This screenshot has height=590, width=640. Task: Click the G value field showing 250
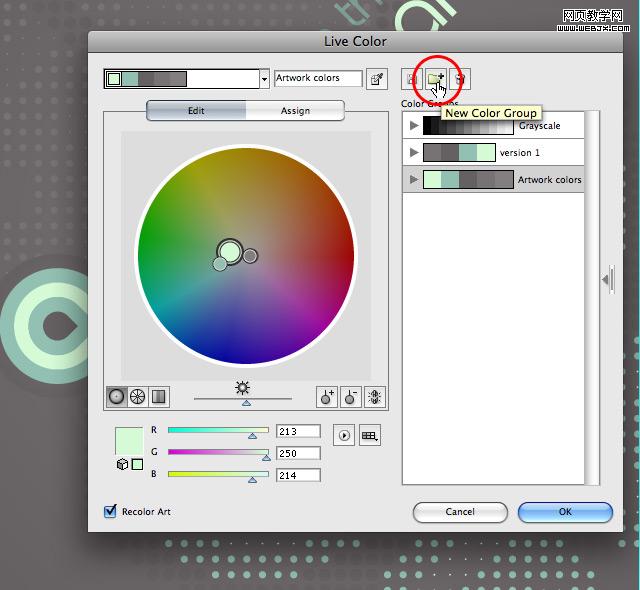tap(298, 453)
